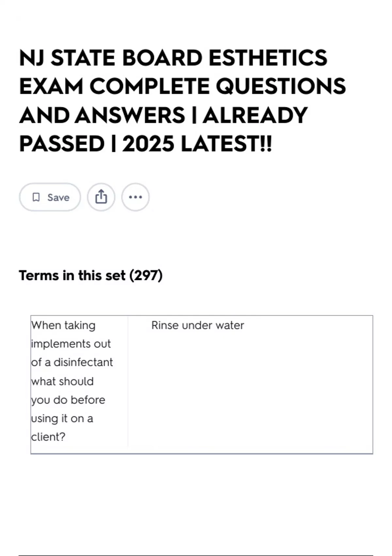Screen dimensions: 392x556
Task: Click the 'EXAM COMPLETE QUESTIONS' title line
Action: coord(182,86)
